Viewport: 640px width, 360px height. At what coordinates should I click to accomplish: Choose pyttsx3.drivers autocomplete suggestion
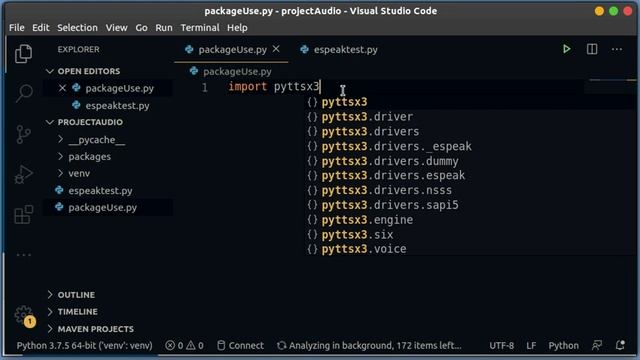click(x=471, y=131)
